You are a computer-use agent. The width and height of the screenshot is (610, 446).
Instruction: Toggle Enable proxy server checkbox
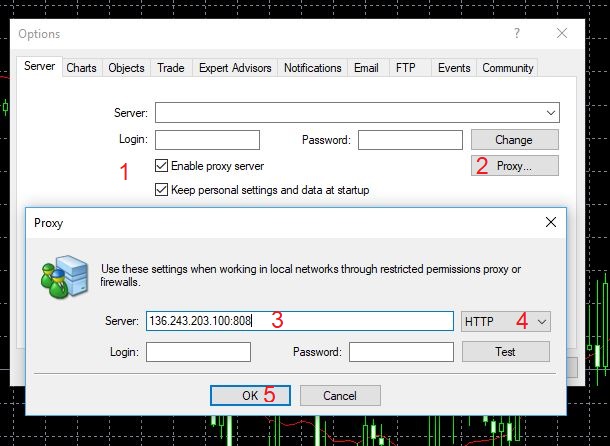pyautogui.click(x=161, y=166)
